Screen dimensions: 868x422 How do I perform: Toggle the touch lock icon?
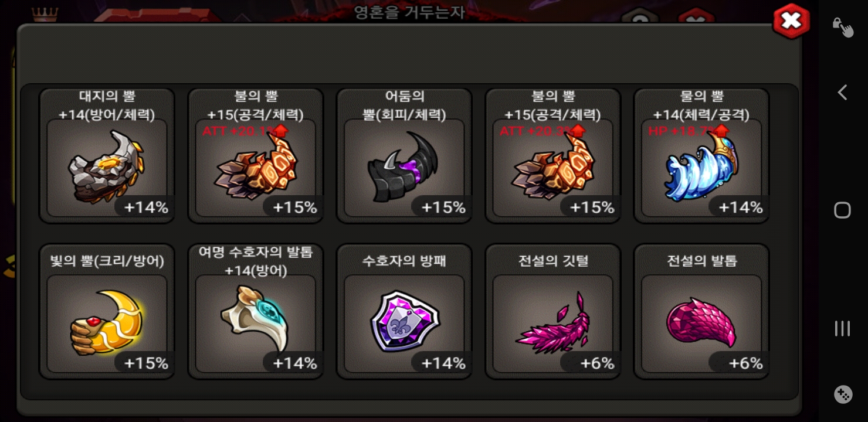click(x=843, y=26)
